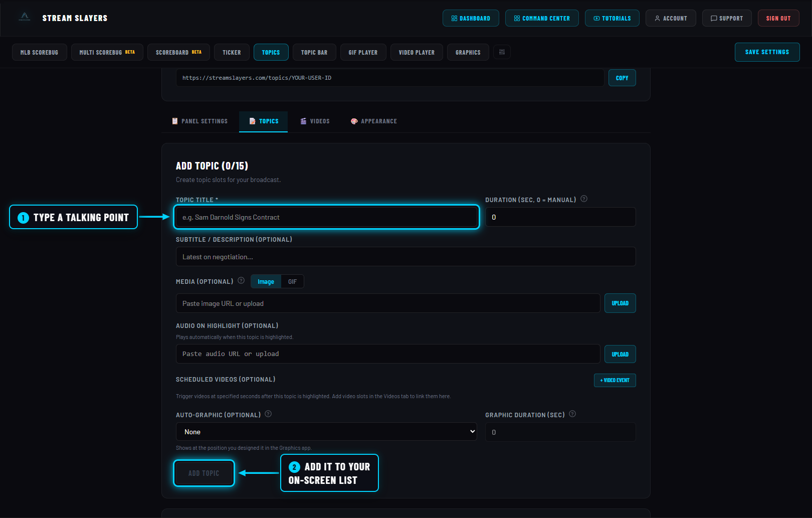Add a scheduled Video Event
The height and width of the screenshot is (518, 812).
615,380
